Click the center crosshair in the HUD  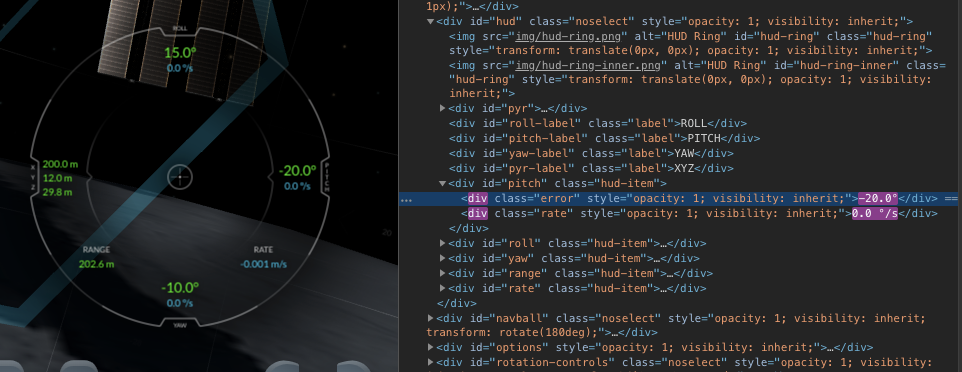pos(180,177)
